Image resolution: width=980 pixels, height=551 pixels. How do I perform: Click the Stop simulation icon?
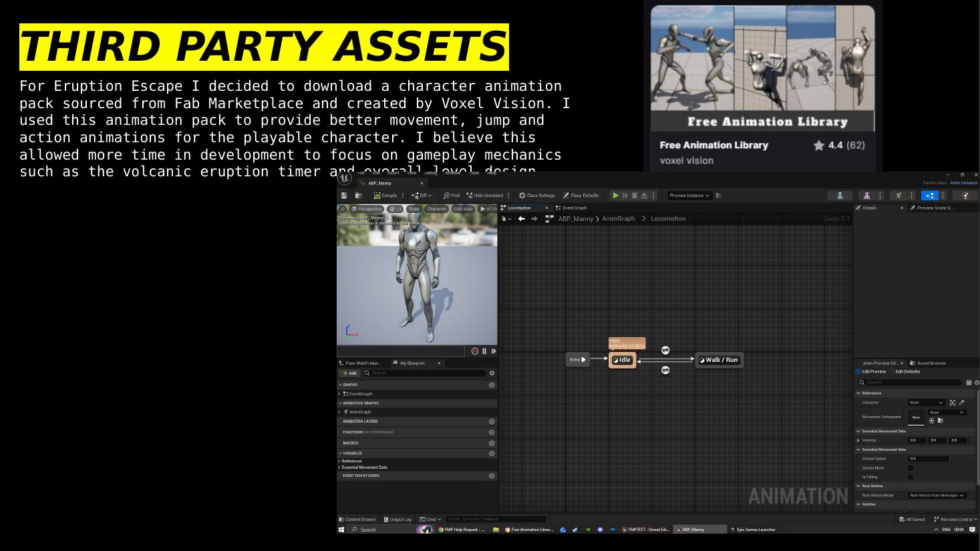635,196
